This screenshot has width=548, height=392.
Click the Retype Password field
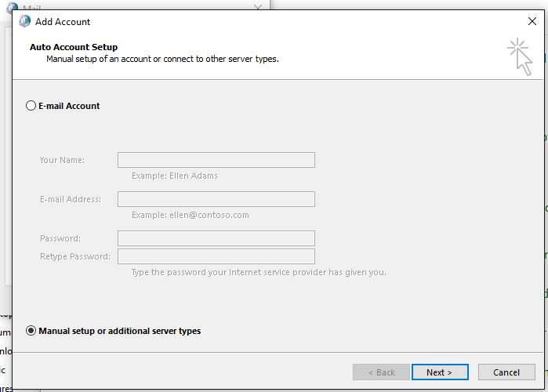[x=216, y=256]
